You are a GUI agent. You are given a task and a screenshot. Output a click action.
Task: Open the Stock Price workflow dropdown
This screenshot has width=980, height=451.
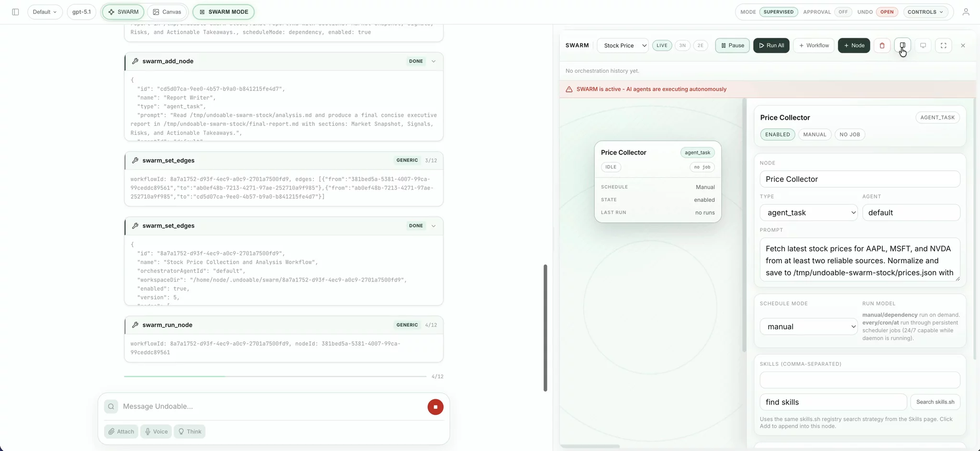pos(623,45)
